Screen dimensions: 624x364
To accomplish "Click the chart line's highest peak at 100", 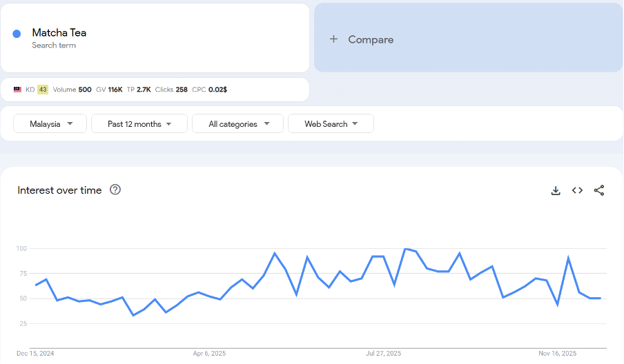I will point(406,249).
